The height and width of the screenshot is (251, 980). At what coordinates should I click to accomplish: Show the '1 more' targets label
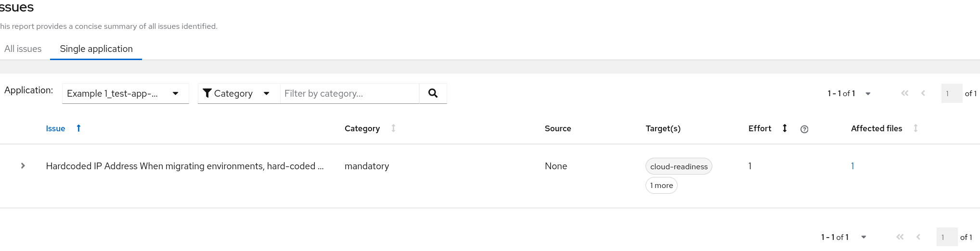point(661,186)
